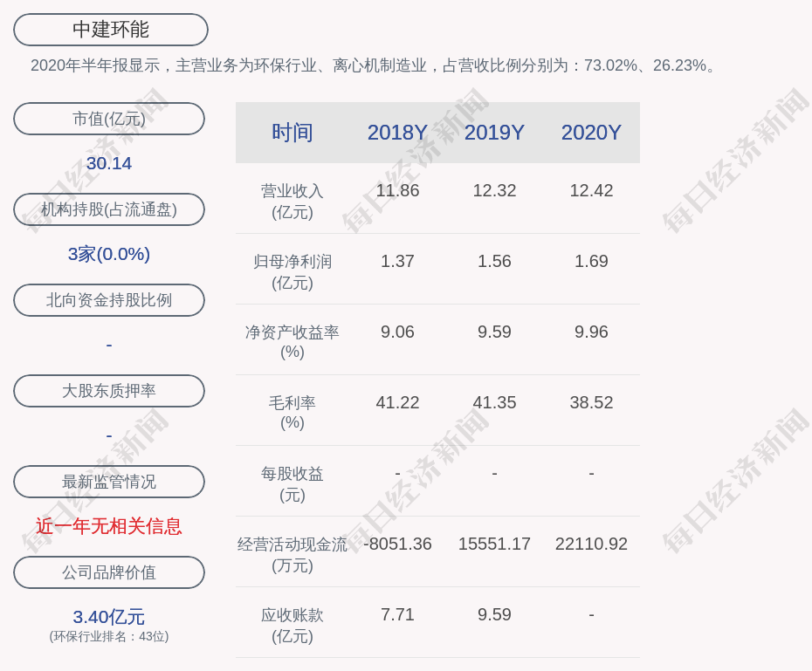Click the 归母净利润 (亿元) row label

pos(292,272)
